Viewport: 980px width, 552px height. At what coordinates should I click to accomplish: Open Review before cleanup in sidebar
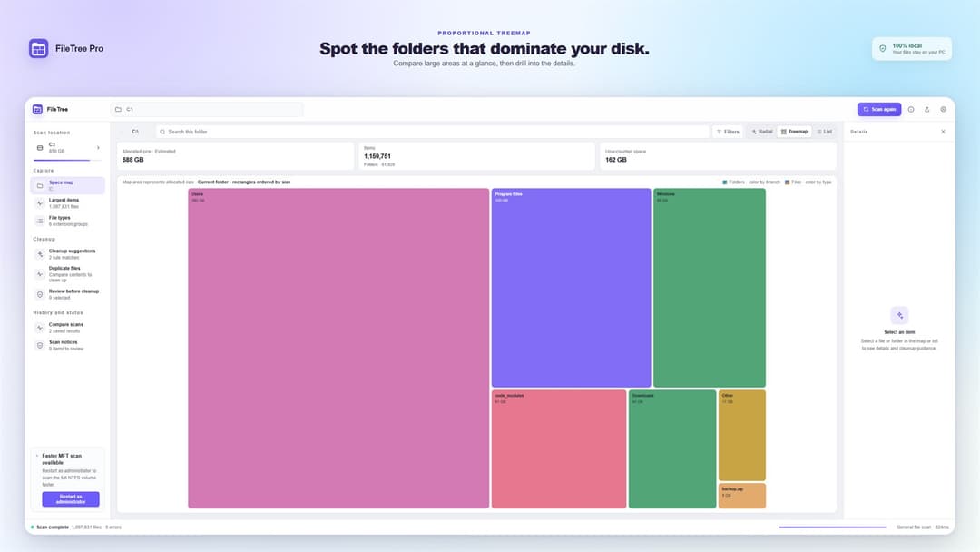[x=67, y=294]
